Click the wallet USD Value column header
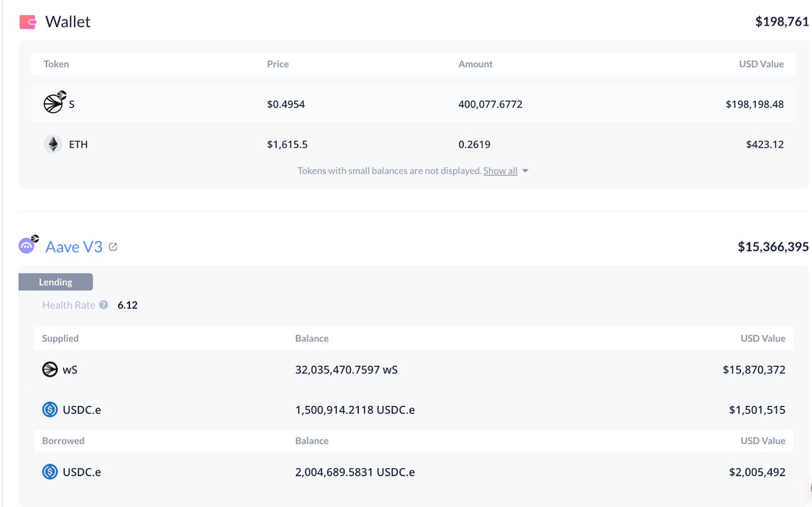The width and height of the screenshot is (812, 507). coord(761,63)
